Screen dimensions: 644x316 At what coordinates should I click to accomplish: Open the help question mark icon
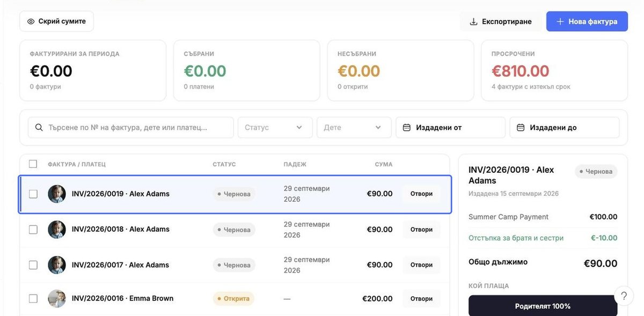[624, 296]
